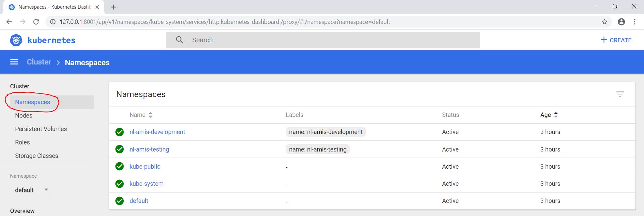The height and width of the screenshot is (216, 644).
Task: Click the CREATE button
Action: pyautogui.click(x=616, y=40)
